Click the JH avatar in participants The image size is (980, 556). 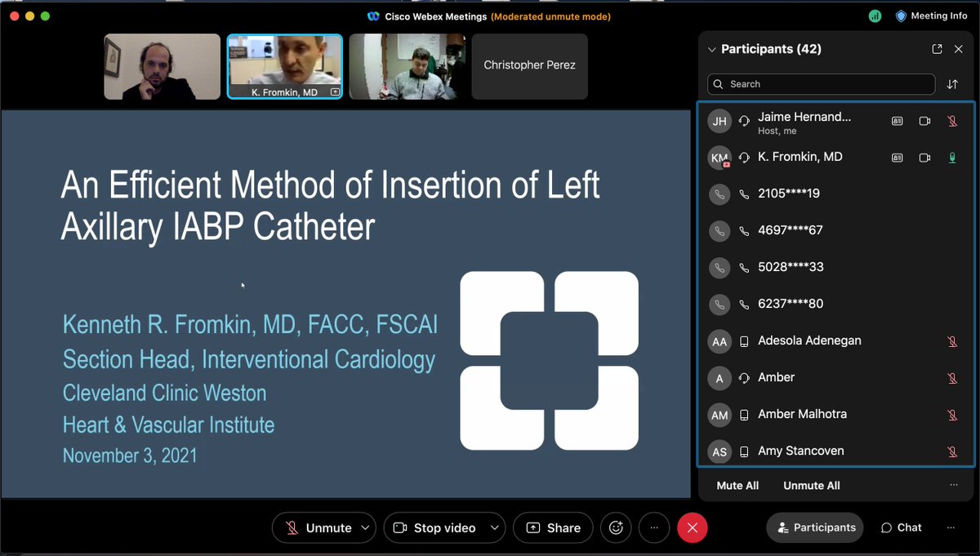[x=719, y=122]
